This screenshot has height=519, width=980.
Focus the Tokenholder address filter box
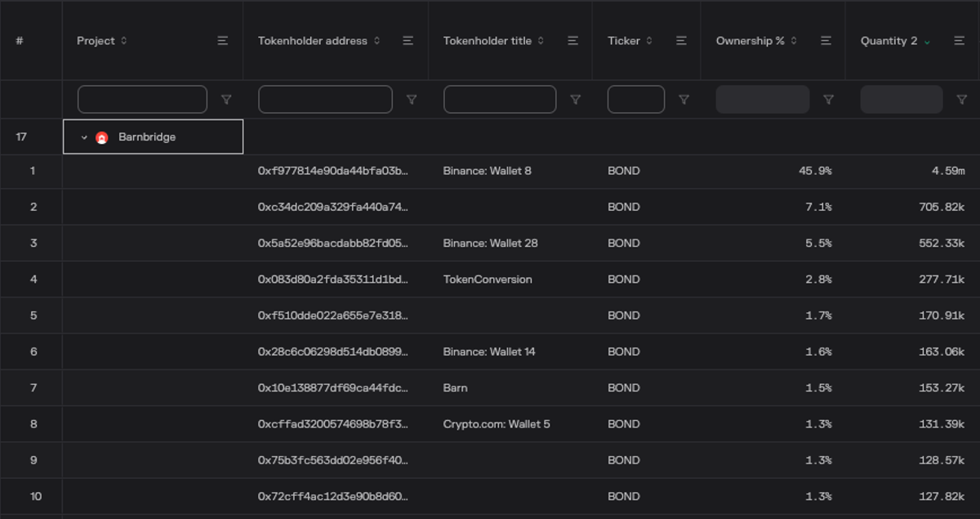tap(325, 100)
